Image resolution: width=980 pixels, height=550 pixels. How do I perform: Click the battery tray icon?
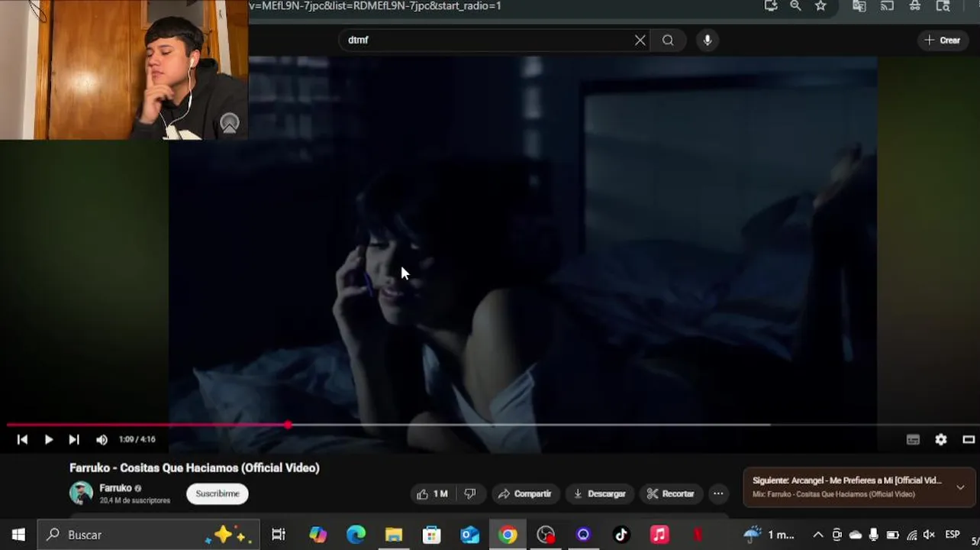point(892,535)
